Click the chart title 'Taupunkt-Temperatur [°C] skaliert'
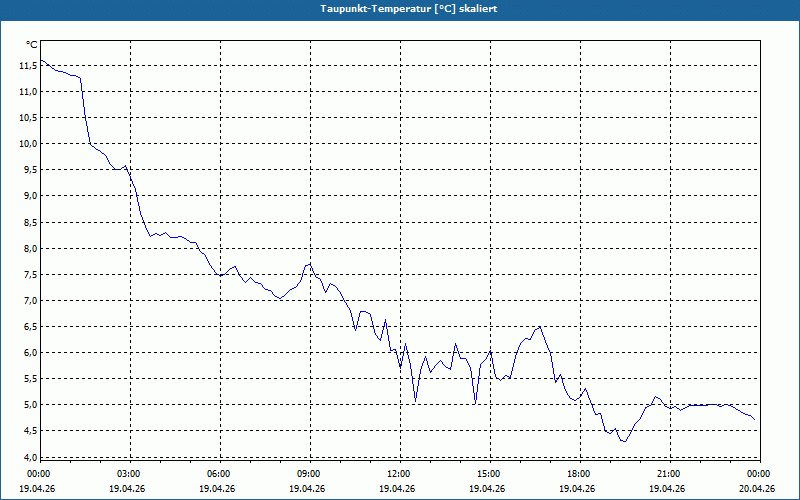 [400, 8]
